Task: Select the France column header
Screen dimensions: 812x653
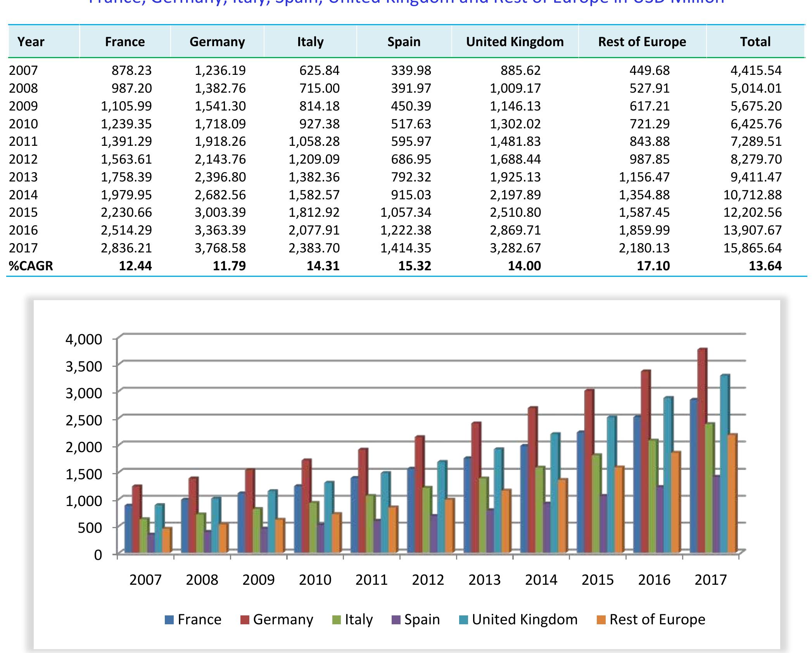Action: pos(125,41)
